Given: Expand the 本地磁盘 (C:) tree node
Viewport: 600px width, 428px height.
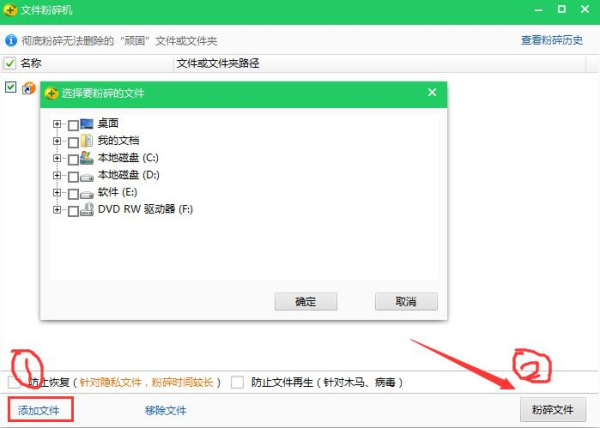Looking at the screenshot, I should point(57,158).
